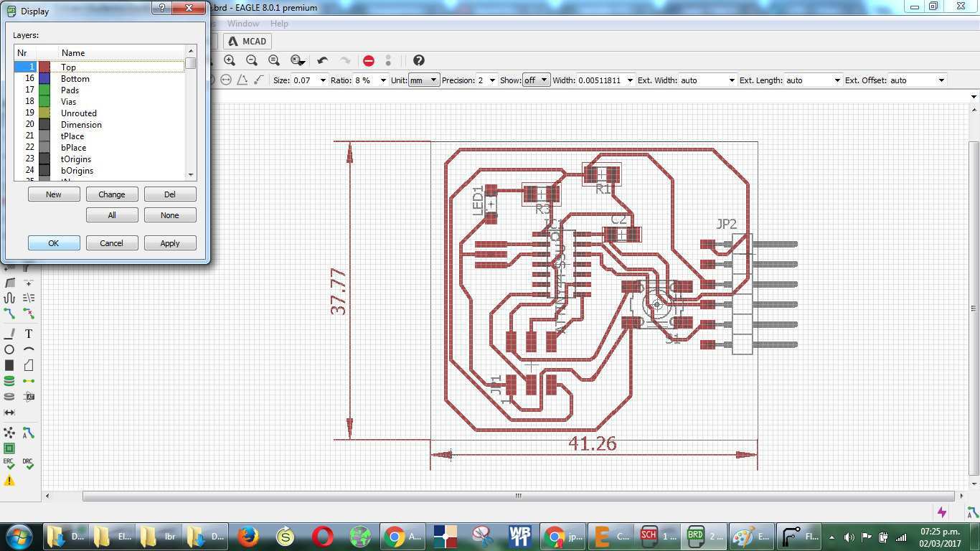Click the red Stop command icon

[x=368, y=60]
